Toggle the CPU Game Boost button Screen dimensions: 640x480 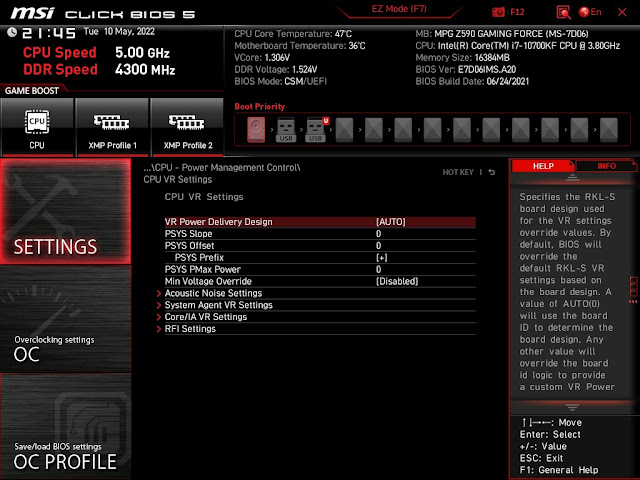37,127
